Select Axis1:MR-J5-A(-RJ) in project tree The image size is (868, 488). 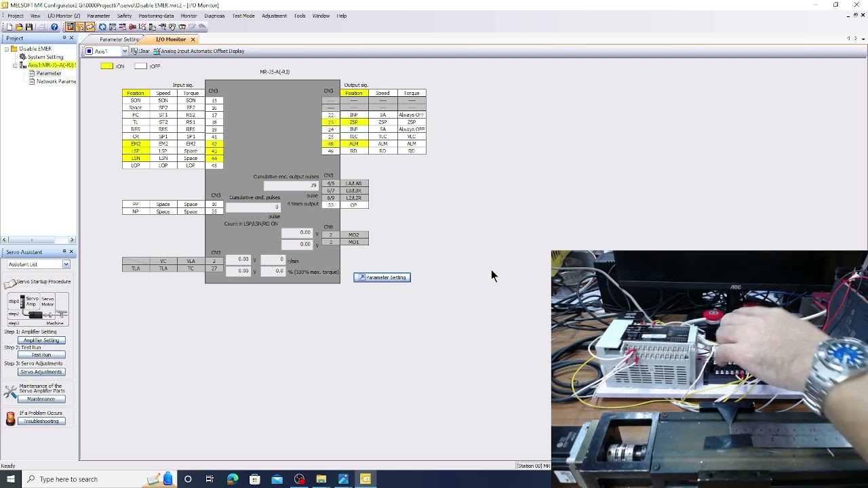(52, 65)
